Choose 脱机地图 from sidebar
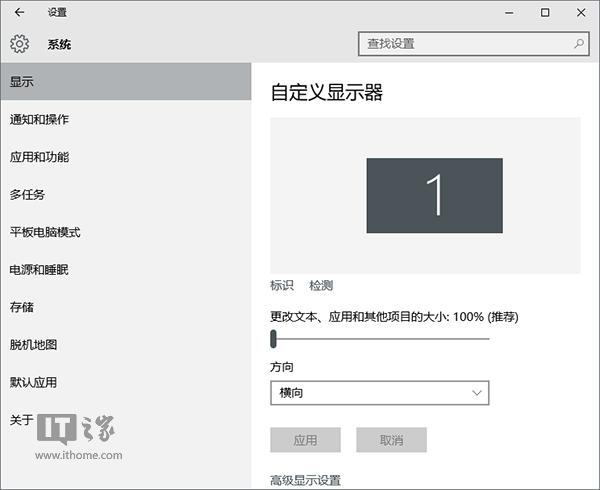 [x=33, y=345]
